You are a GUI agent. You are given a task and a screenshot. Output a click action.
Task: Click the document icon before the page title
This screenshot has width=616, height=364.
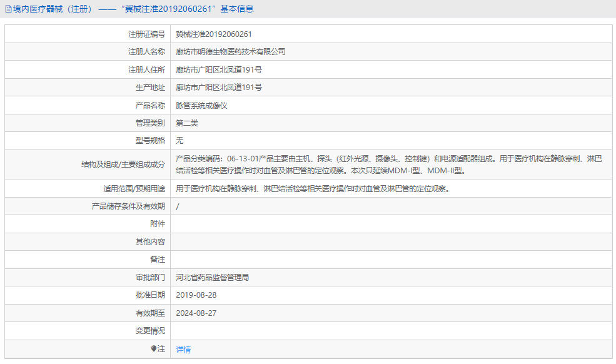click(9, 8)
